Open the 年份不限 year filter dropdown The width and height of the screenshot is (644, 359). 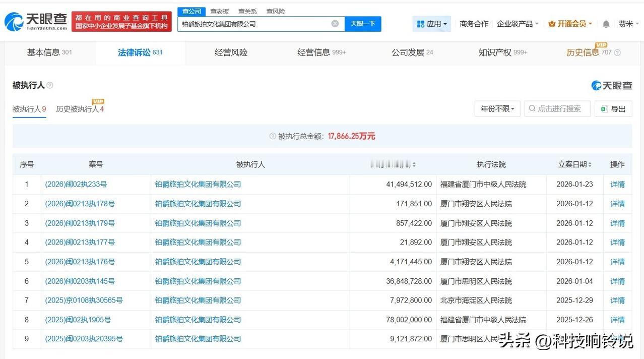[x=497, y=108]
